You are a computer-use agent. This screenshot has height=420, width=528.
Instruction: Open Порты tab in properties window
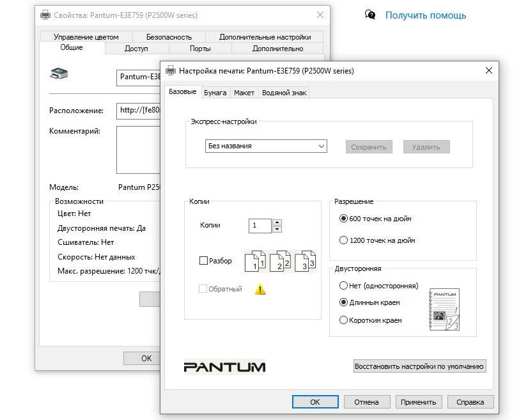click(200, 48)
